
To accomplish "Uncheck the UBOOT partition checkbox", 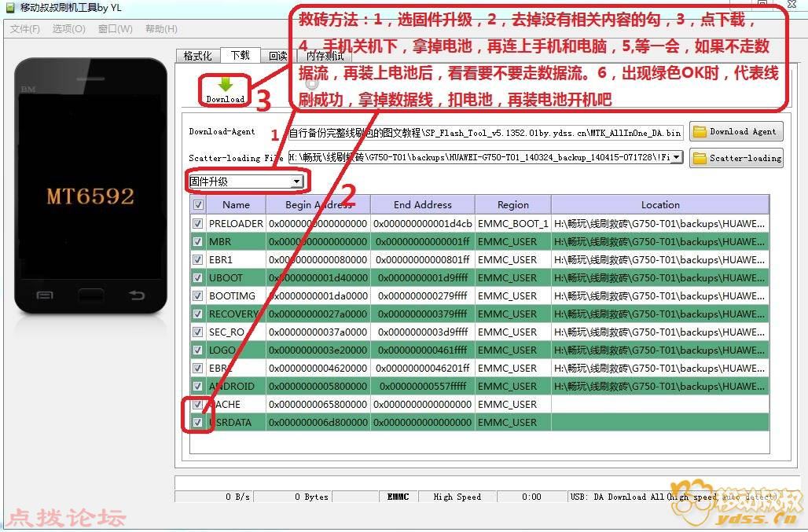I will click(197, 277).
